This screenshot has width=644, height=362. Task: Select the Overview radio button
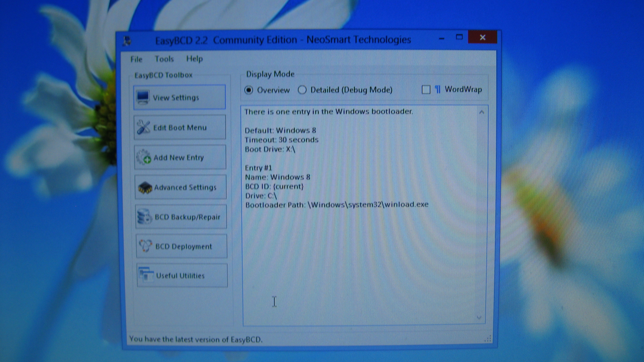249,90
